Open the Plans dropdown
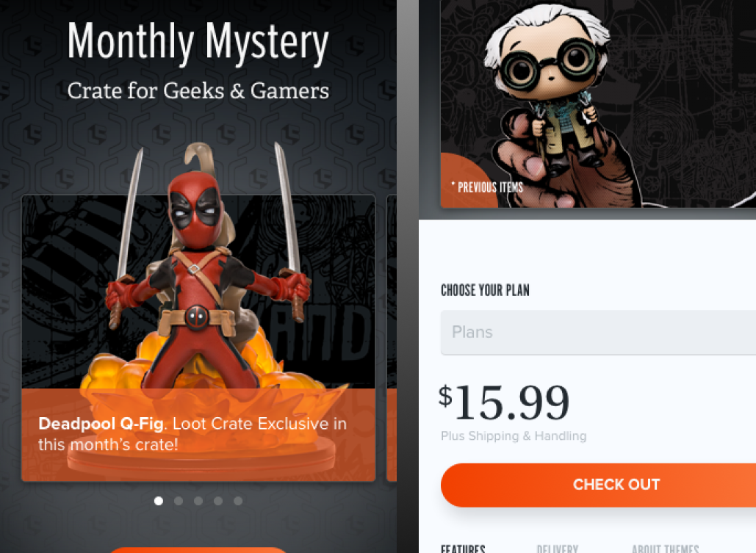The height and width of the screenshot is (553, 756). click(x=598, y=332)
